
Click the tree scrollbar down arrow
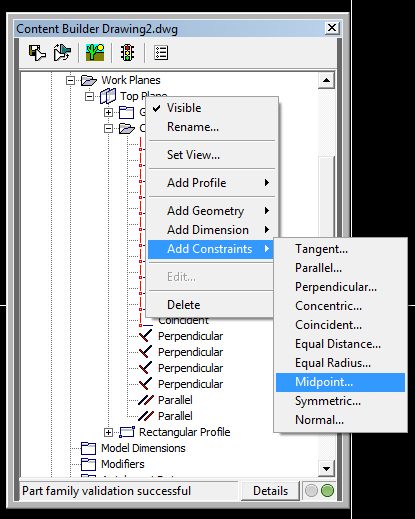coord(326,469)
